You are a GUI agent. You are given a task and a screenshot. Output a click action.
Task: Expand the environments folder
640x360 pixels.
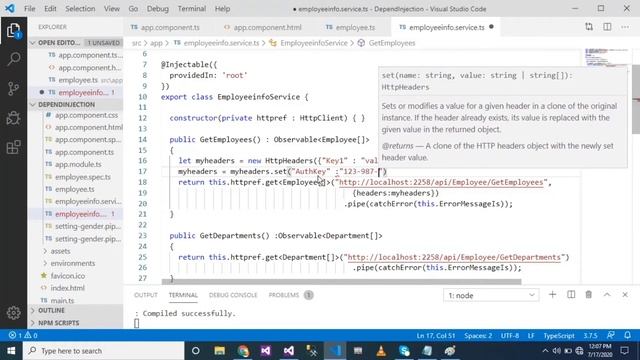[x=73, y=264]
